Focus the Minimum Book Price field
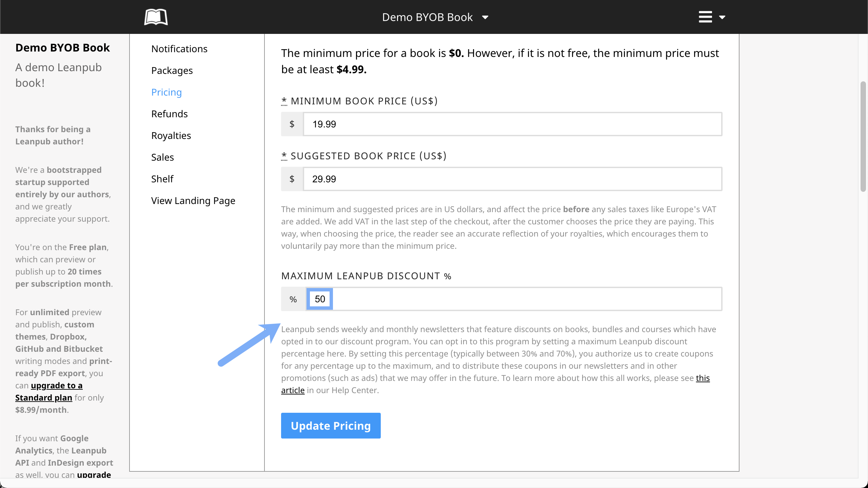Screen dimensions: 868x488 512,124
